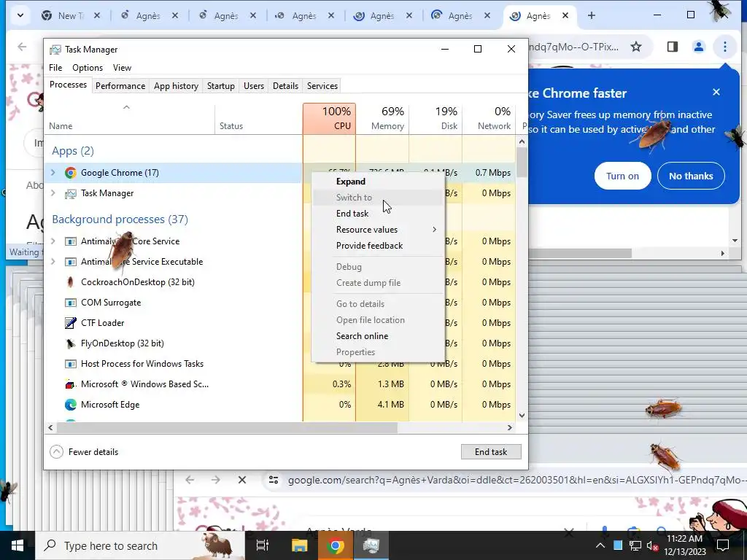
Task: Click the FlyOnDesktop process icon
Action: [x=71, y=343]
